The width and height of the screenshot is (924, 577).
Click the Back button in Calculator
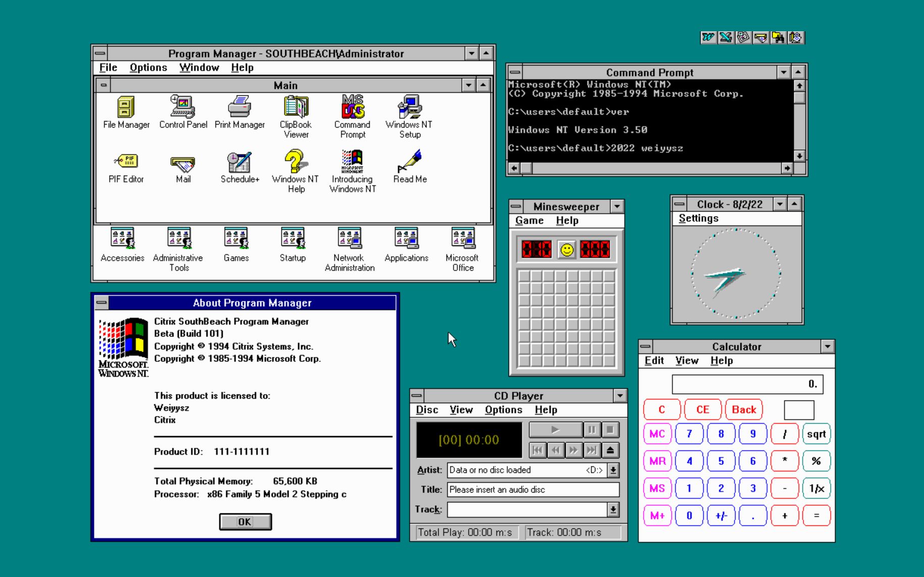(x=744, y=409)
